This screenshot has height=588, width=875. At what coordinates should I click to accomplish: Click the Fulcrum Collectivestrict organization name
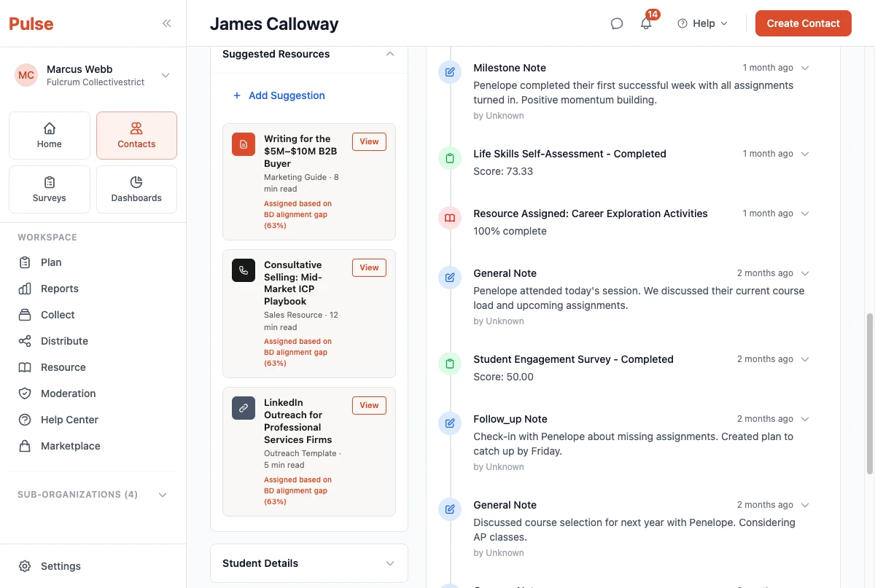click(96, 82)
